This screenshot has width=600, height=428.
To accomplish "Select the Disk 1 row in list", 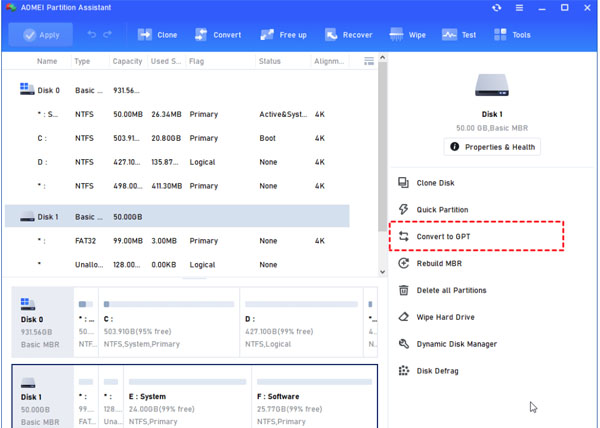I will [177, 216].
